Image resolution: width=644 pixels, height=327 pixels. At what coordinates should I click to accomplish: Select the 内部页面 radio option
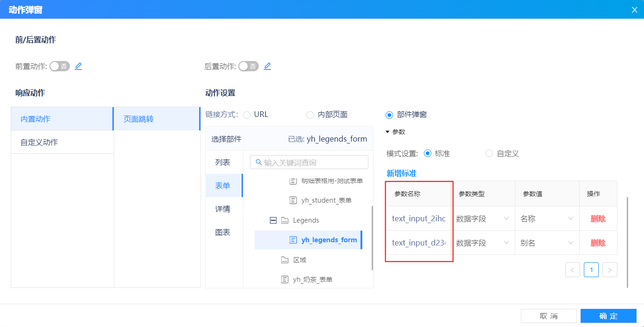click(x=310, y=115)
